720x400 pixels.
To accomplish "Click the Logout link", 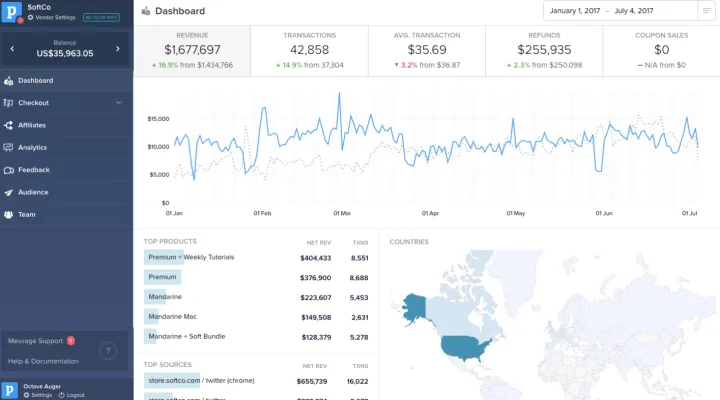I will [75, 395].
